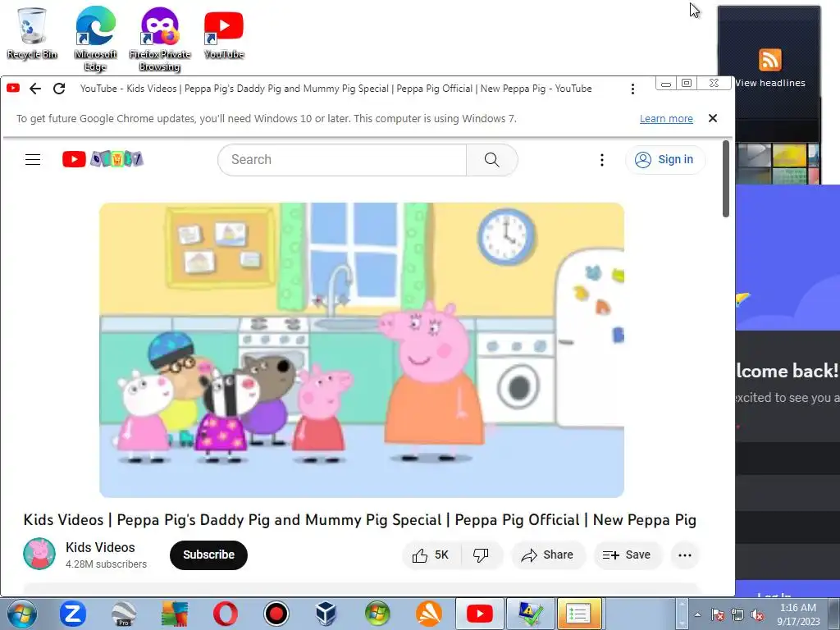Focus the YouTube Search field
This screenshot has width=840, height=630.
pyautogui.click(x=342, y=160)
